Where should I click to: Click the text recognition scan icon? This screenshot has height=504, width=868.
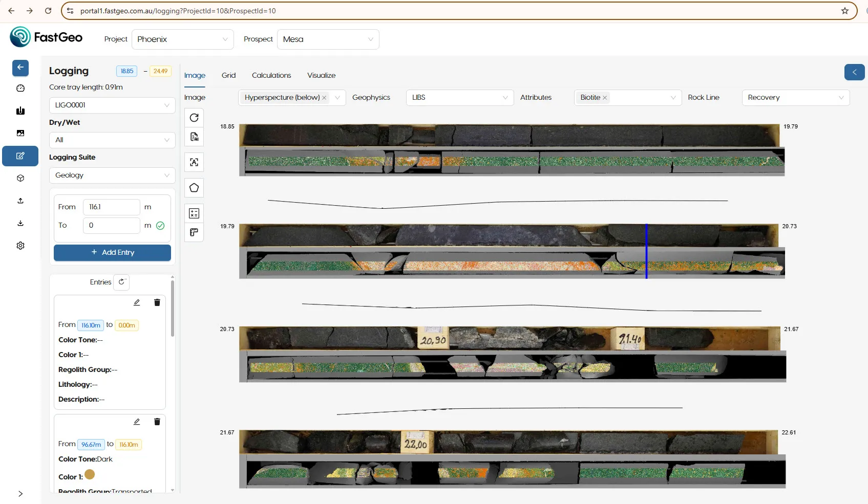[x=194, y=162]
